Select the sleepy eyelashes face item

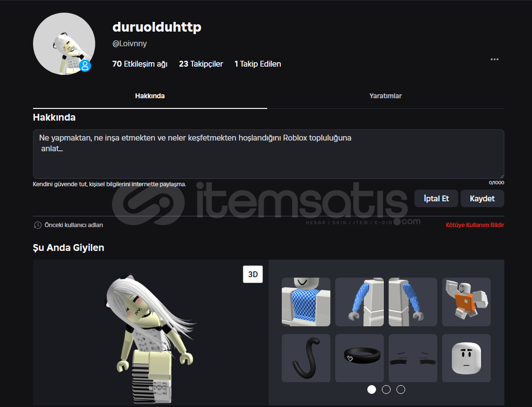click(413, 358)
